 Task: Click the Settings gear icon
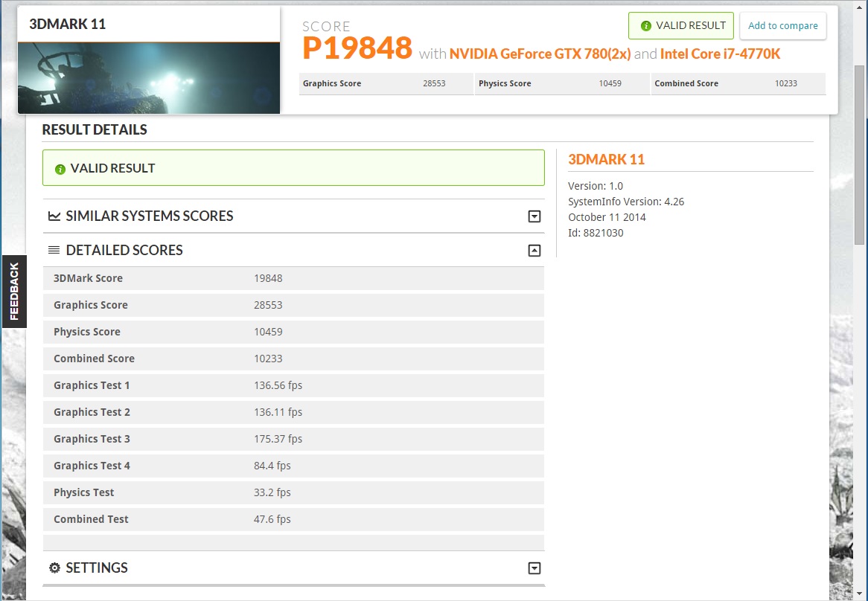(x=54, y=568)
